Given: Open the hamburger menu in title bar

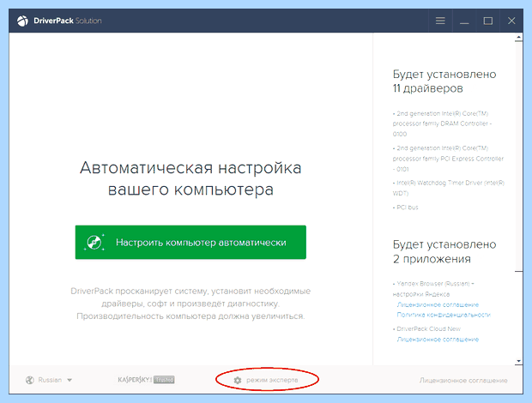Looking at the screenshot, I should (440, 21).
